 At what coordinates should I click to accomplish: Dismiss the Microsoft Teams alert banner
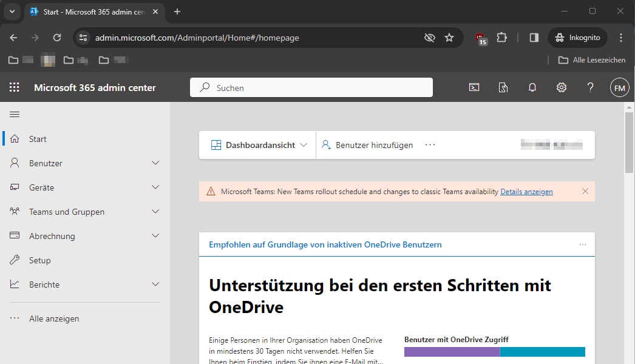(x=585, y=191)
